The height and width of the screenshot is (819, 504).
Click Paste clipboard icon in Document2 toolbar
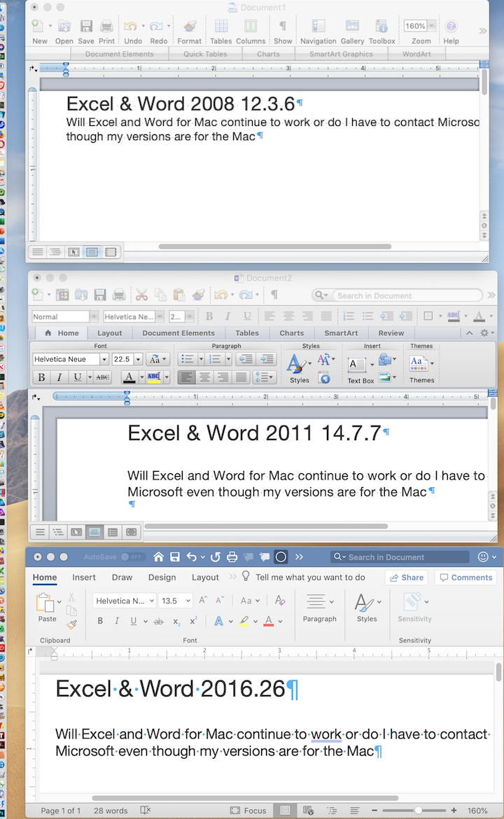click(178, 295)
